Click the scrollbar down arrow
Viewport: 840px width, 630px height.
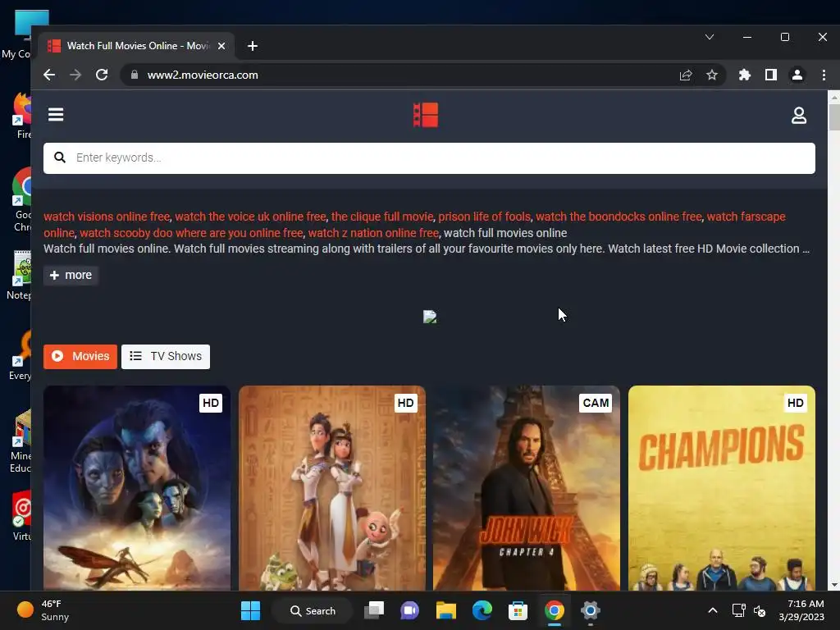click(x=834, y=585)
